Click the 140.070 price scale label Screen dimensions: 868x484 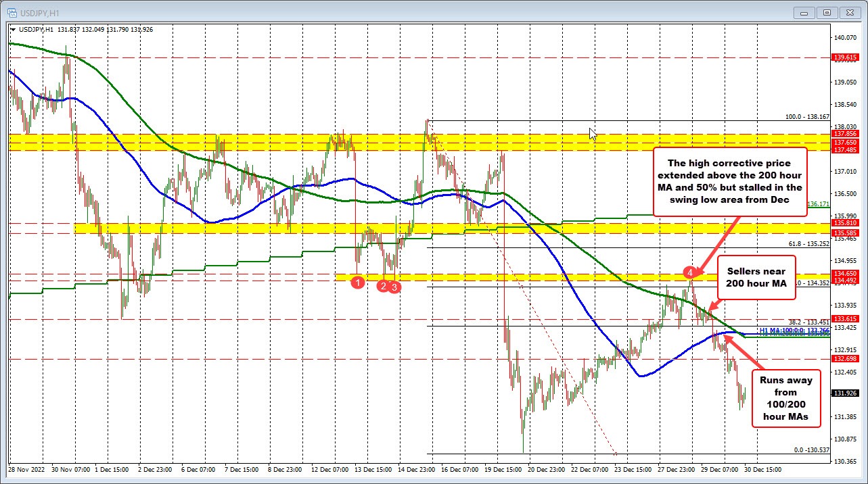point(844,38)
